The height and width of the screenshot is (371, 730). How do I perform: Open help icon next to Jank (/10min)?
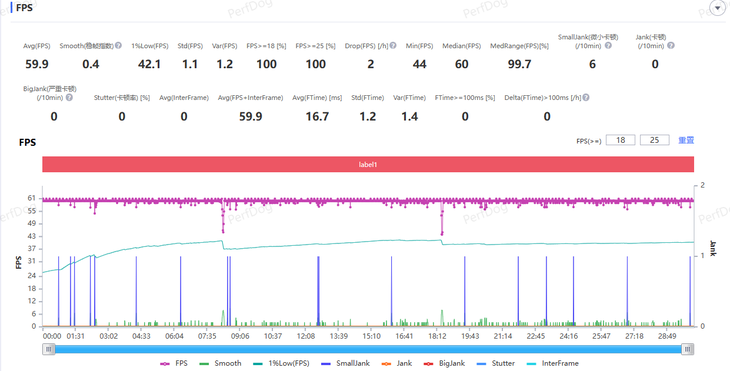(670, 46)
